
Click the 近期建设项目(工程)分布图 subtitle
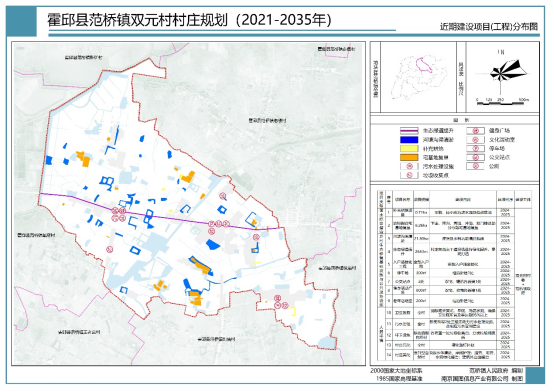click(489, 27)
